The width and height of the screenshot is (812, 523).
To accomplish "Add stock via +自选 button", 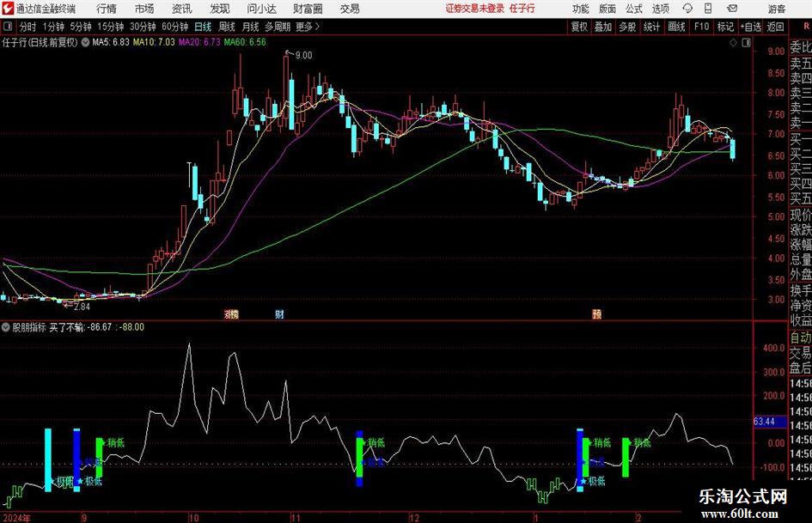I will tap(750, 27).
